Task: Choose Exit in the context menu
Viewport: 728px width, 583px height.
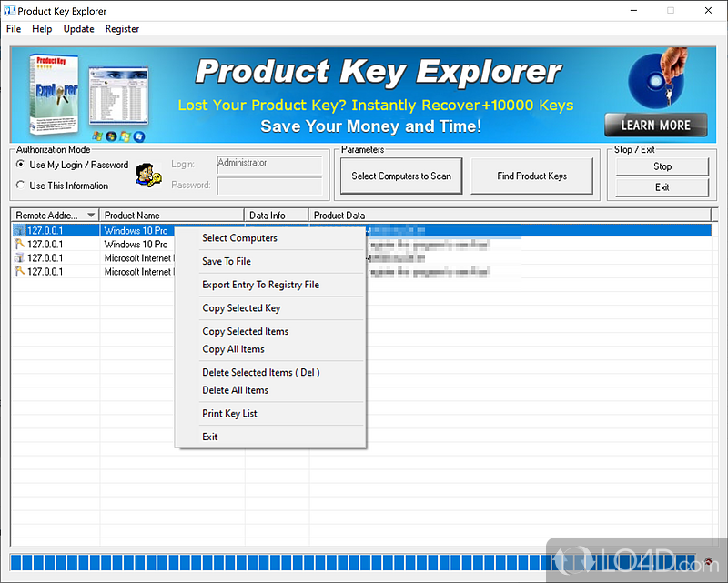Action: click(270, 437)
